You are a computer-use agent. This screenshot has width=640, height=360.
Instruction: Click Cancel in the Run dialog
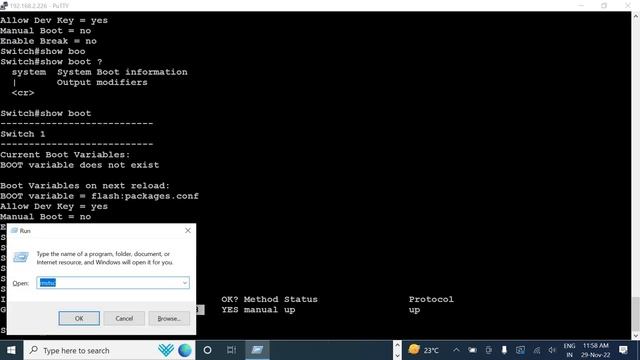(124, 318)
